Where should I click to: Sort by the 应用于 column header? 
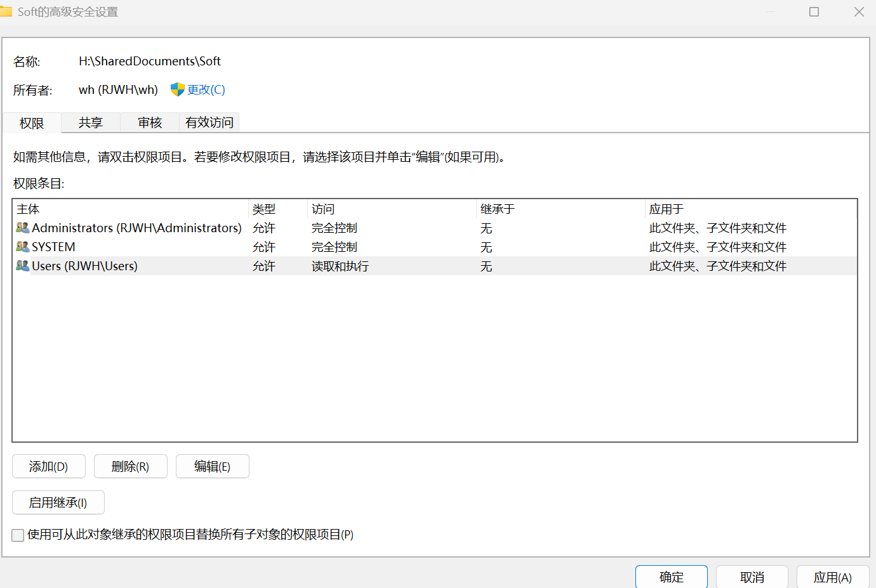(x=751, y=209)
